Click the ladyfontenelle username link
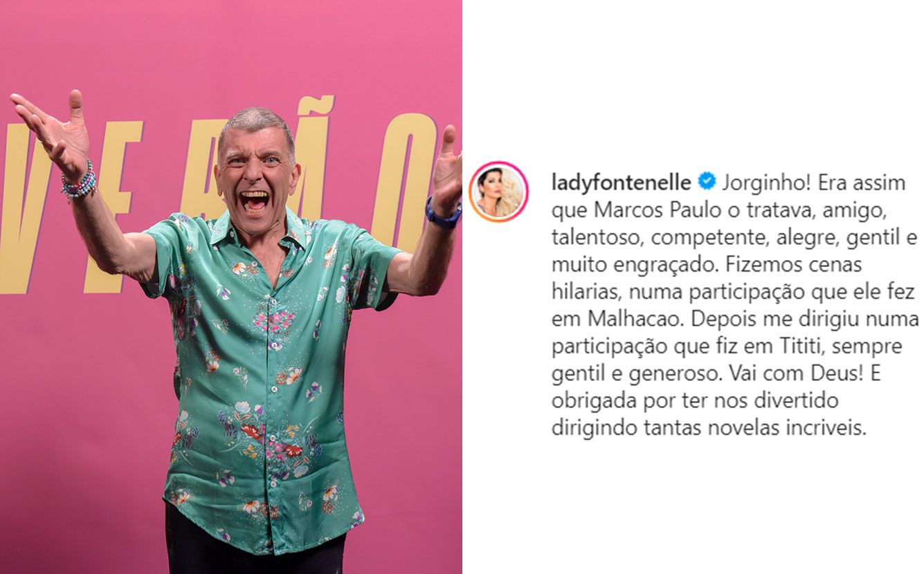The width and height of the screenshot is (924, 574). [x=622, y=183]
